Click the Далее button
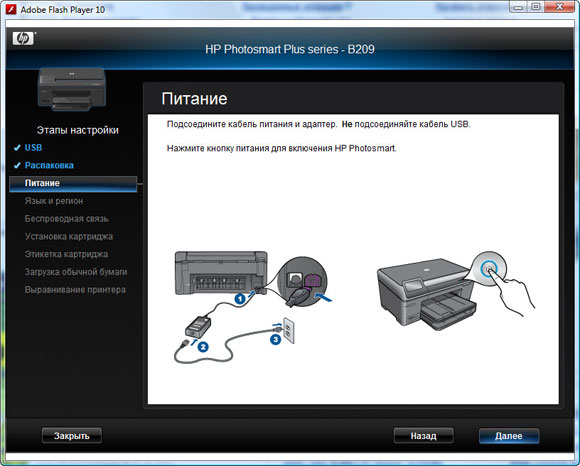This screenshot has height=466, width=580. pyautogui.click(x=509, y=436)
